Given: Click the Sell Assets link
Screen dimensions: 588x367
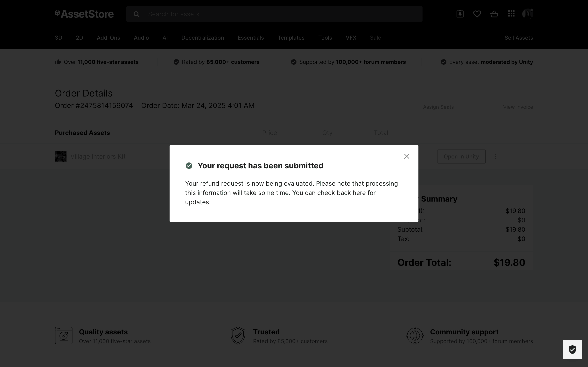Looking at the screenshot, I should click(519, 38).
